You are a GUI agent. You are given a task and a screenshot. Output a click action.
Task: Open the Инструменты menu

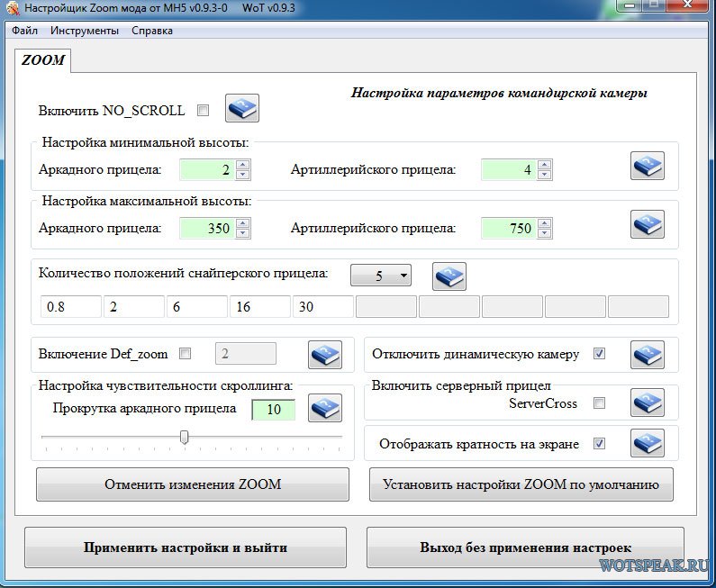click(85, 31)
